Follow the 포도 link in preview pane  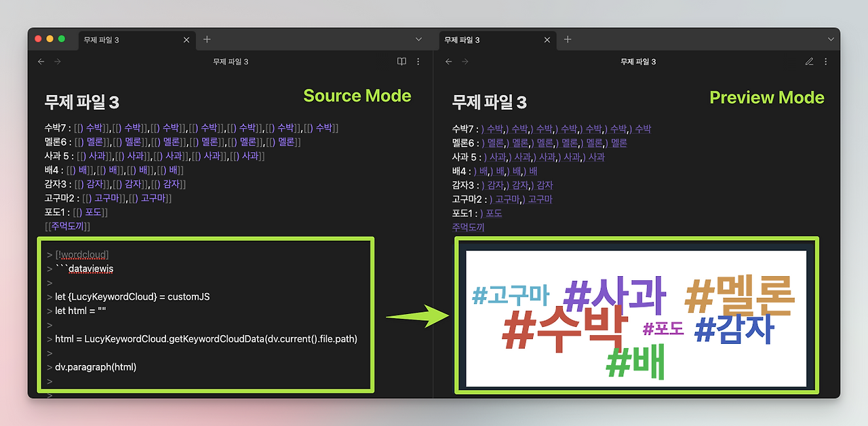(494, 214)
